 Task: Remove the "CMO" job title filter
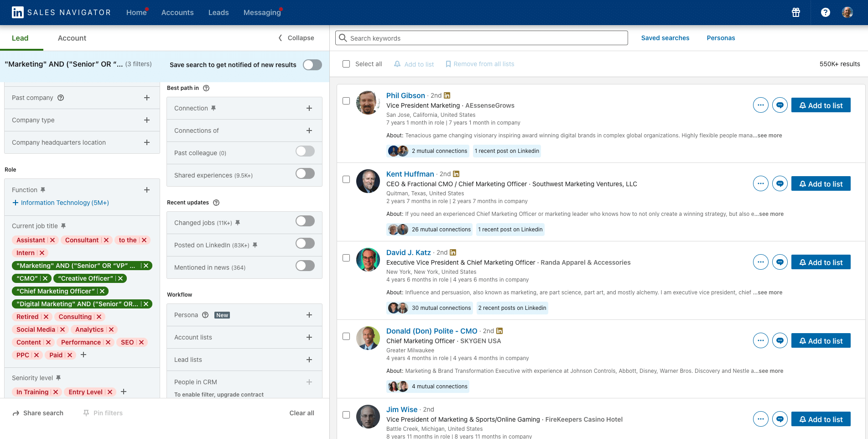[x=45, y=278]
